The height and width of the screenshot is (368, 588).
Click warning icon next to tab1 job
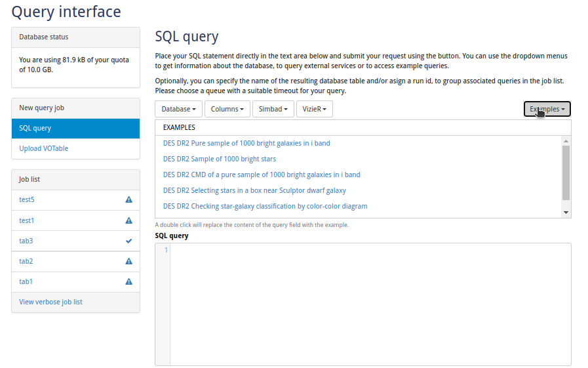click(128, 281)
